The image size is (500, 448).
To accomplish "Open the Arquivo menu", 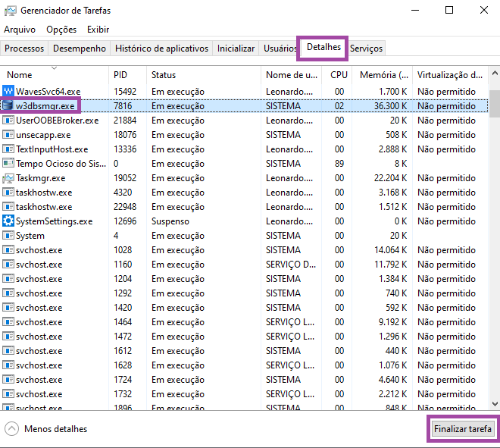I will pos(20,30).
